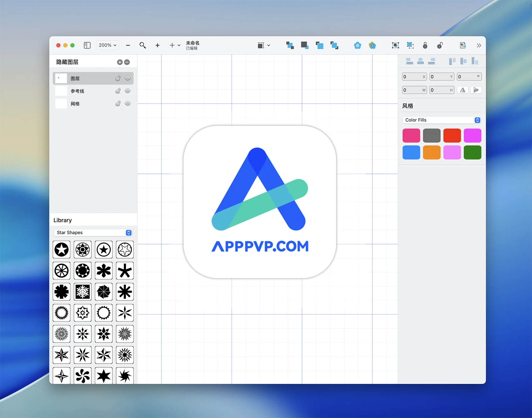Click the unlock object padlock icon

coord(440,45)
